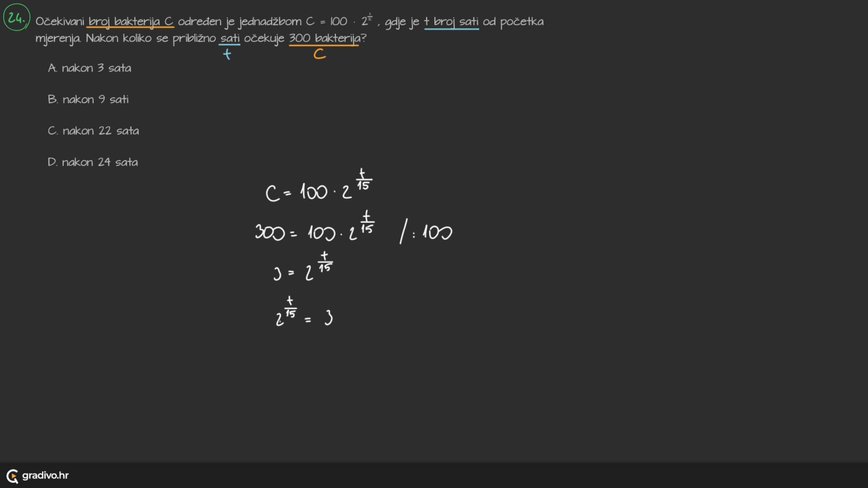The width and height of the screenshot is (868, 488).
Task: Open the gradivo.hr text link
Action: tap(45, 475)
